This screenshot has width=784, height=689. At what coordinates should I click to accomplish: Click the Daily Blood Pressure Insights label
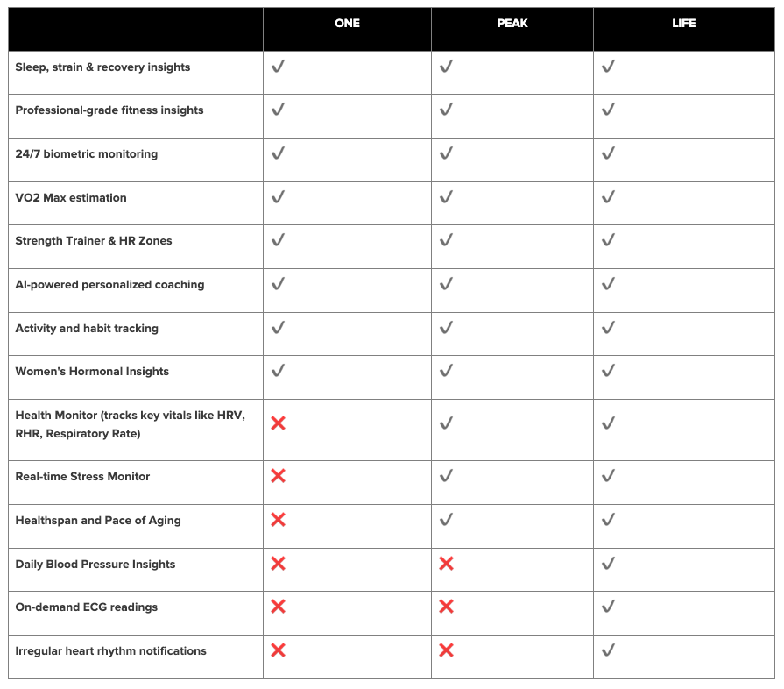point(95,565)
